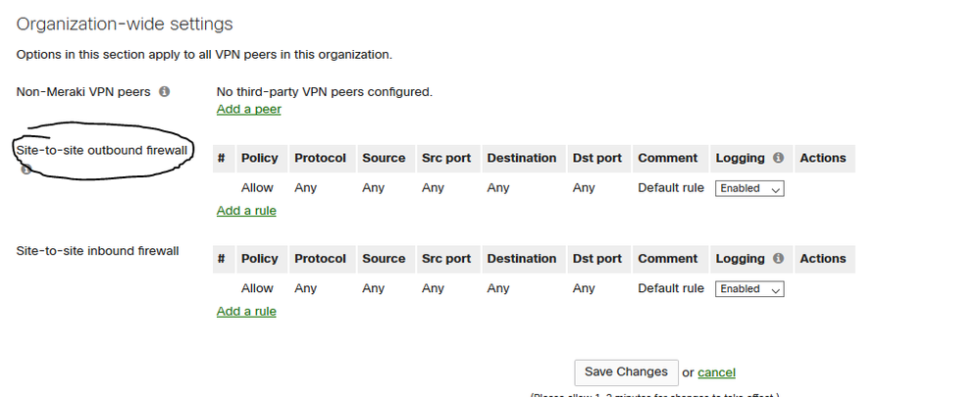Click the Site-to-site outbound firewall label
Image resolution: width=980 pixels, height=397 pixels.
point(101,150)
